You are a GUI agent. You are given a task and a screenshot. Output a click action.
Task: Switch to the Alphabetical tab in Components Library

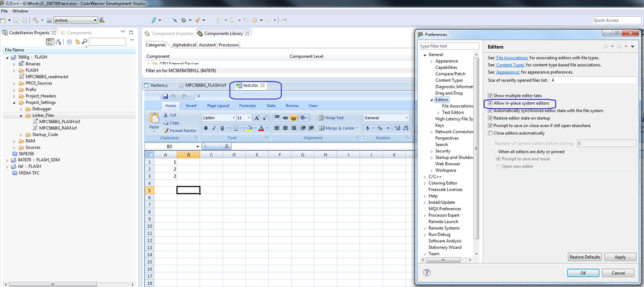coord(184,45)
